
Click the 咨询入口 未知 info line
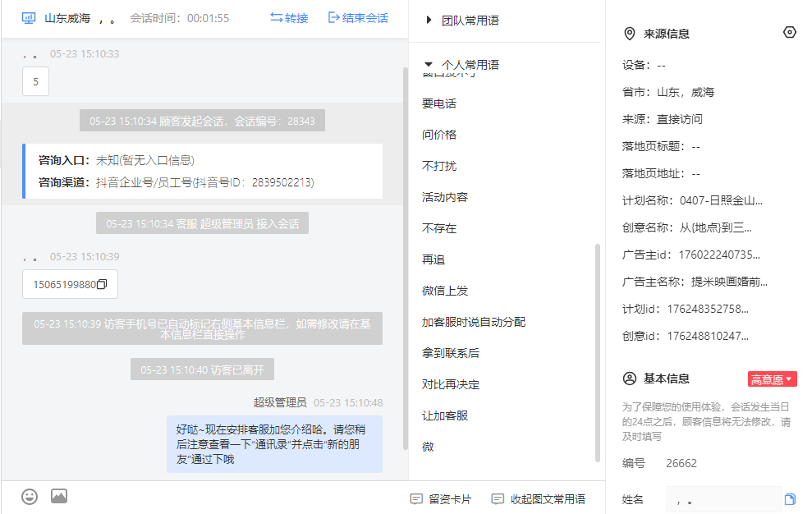(116, 161)
